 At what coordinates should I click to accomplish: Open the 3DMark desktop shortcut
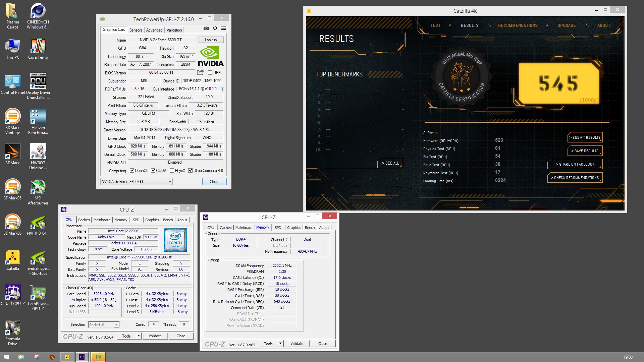12,155
